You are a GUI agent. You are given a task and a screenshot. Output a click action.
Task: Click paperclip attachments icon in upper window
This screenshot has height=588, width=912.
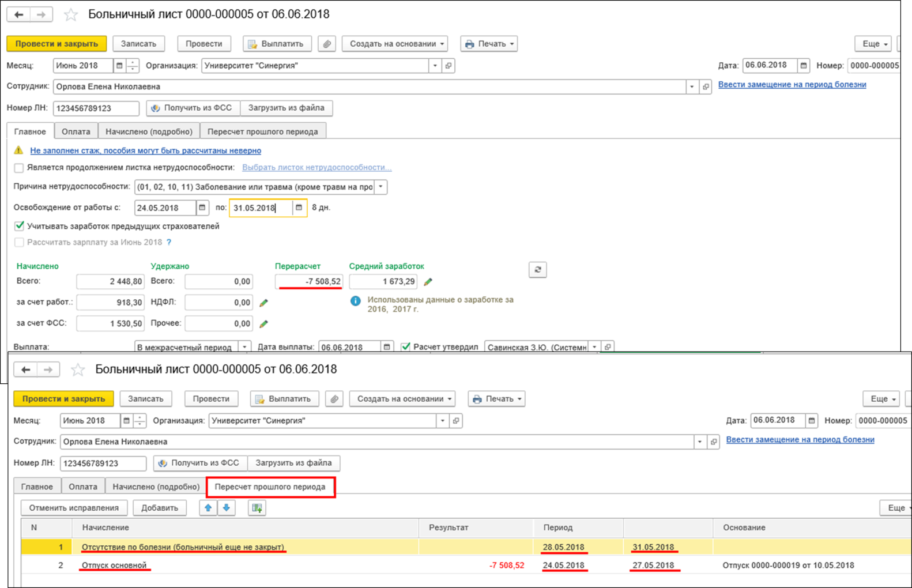327,44
